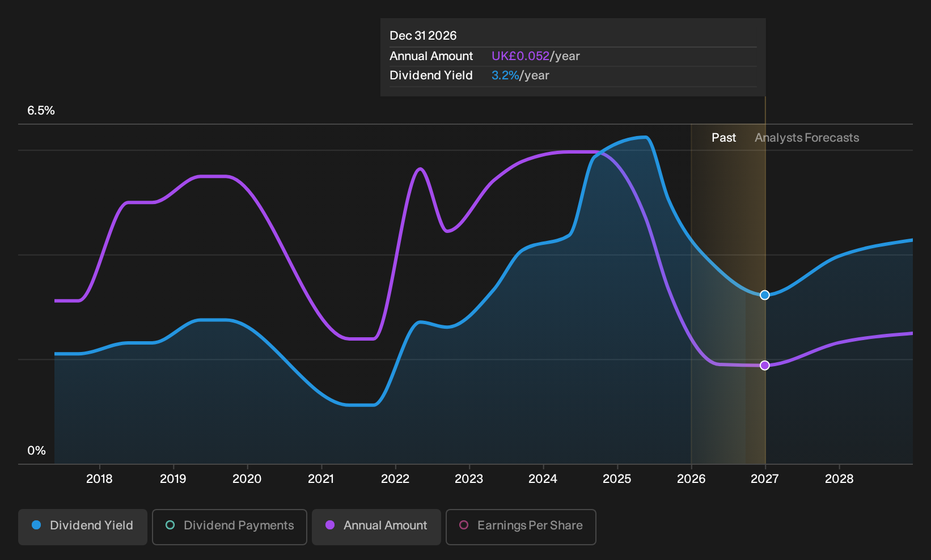The height and width of the screenshot is (560, 931).
Task: Click the 2021 x-axis label
Action: (321, 479)
